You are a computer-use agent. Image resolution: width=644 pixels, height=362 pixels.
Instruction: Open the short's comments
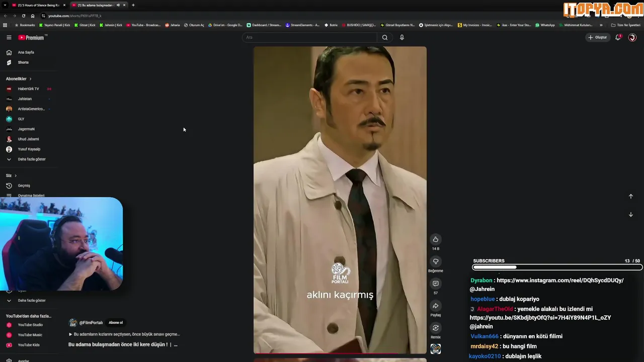click(x=436, y=284)
